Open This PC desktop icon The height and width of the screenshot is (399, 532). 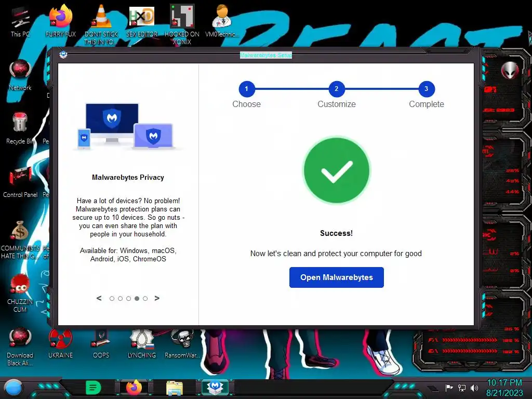[x=20, y=22]
